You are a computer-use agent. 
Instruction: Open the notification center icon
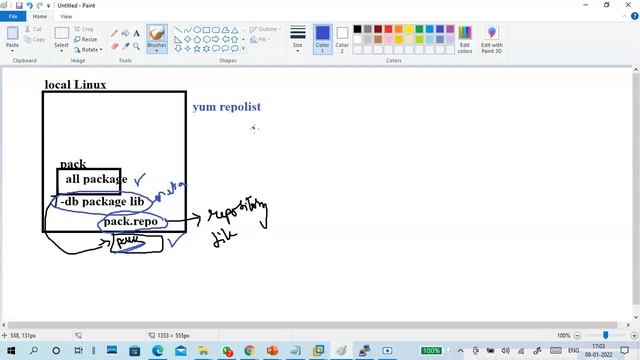pos(624,351)
